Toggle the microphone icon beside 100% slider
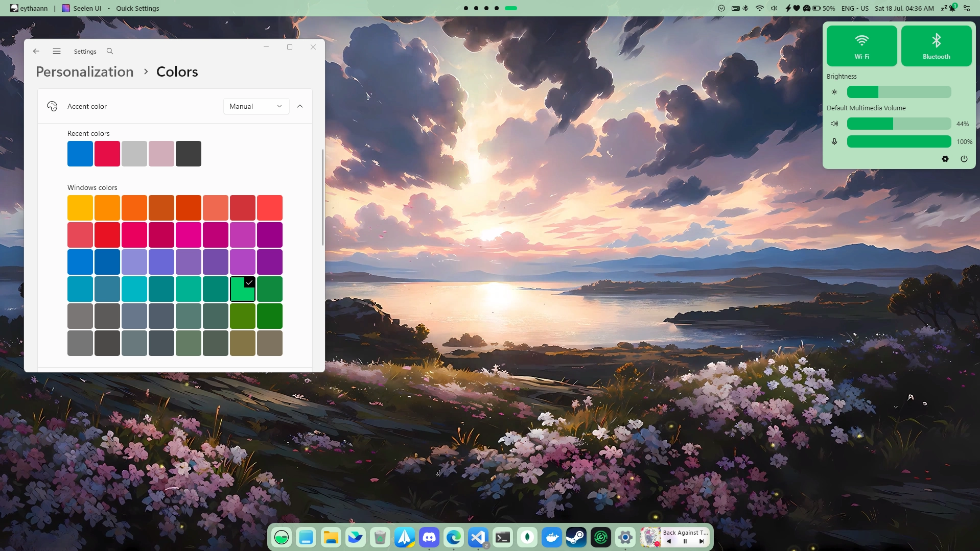The width and height of the screenshot is (980, 551). coord(834,141)
